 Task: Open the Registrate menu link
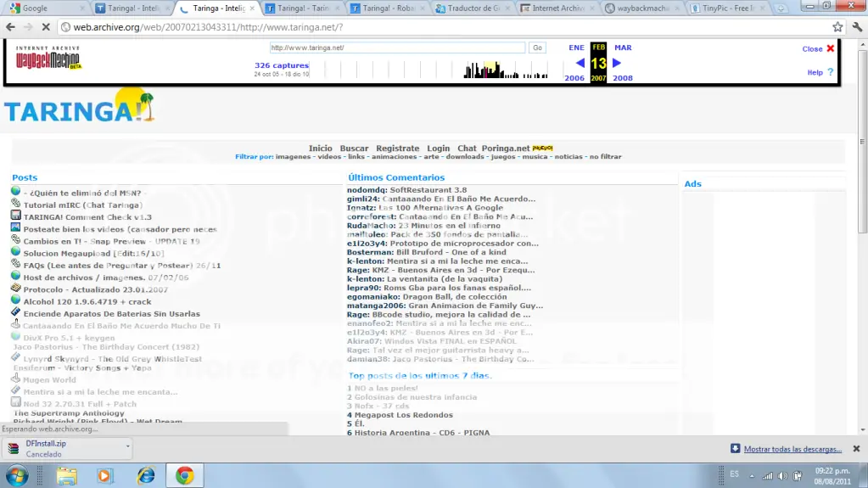(397, 148)
